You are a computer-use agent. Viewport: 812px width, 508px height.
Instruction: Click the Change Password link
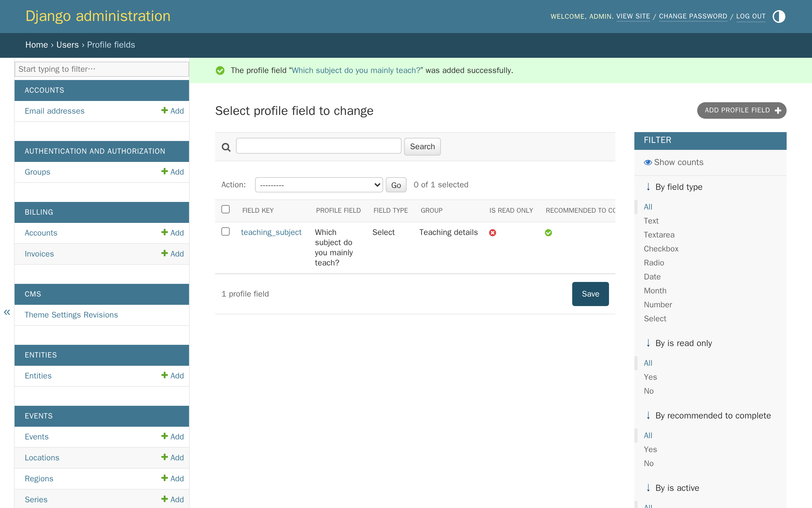693,16
